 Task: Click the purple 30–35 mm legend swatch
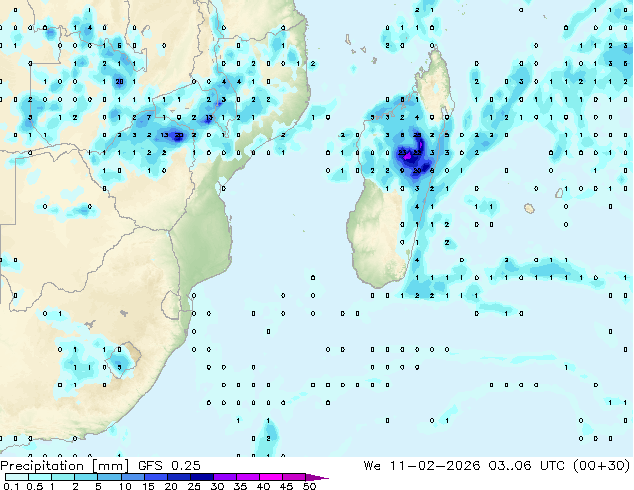pyautogui.click(x=225, y=477)
